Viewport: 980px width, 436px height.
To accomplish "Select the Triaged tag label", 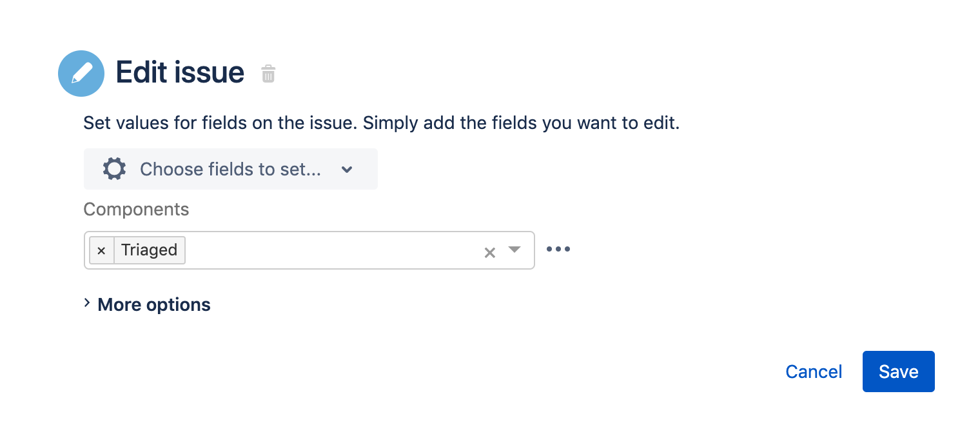I will 150,250.
